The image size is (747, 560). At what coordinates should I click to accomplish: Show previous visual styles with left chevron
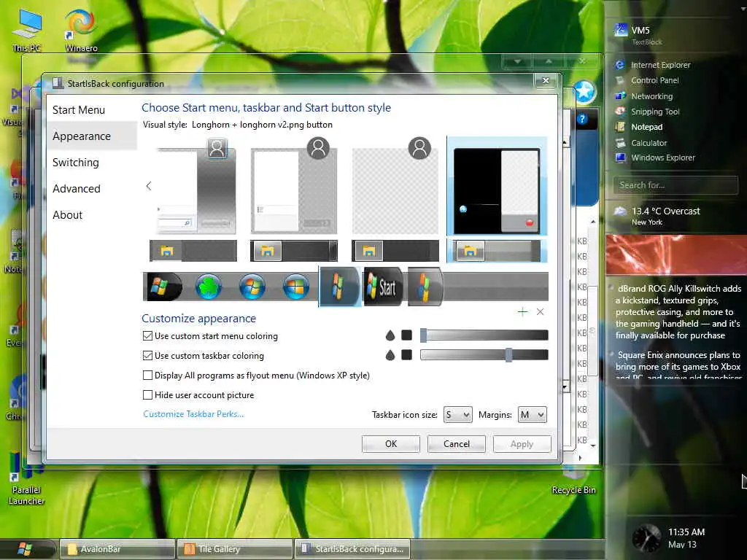tap(149, 186)
